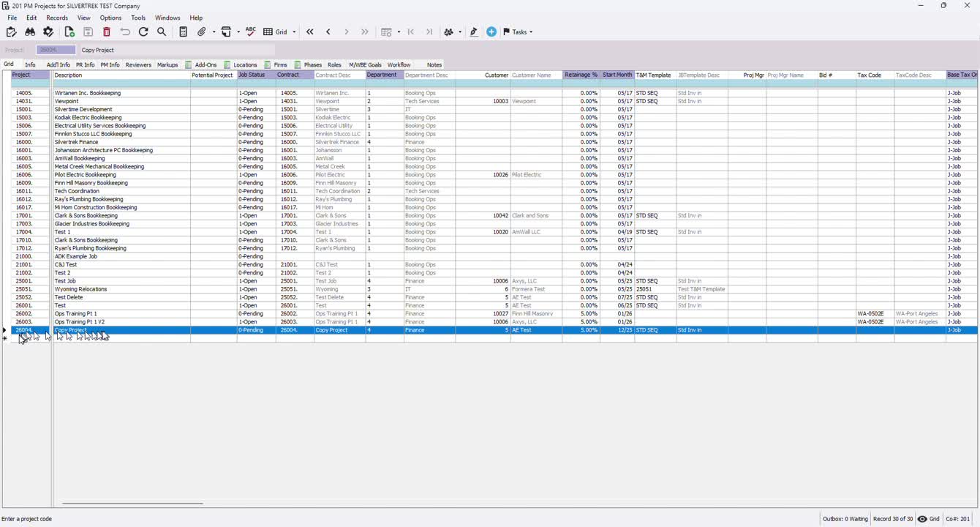Expand the users group dropdown arrow
This screenshot has width=980, height=527.
click(x=461, y=32)
